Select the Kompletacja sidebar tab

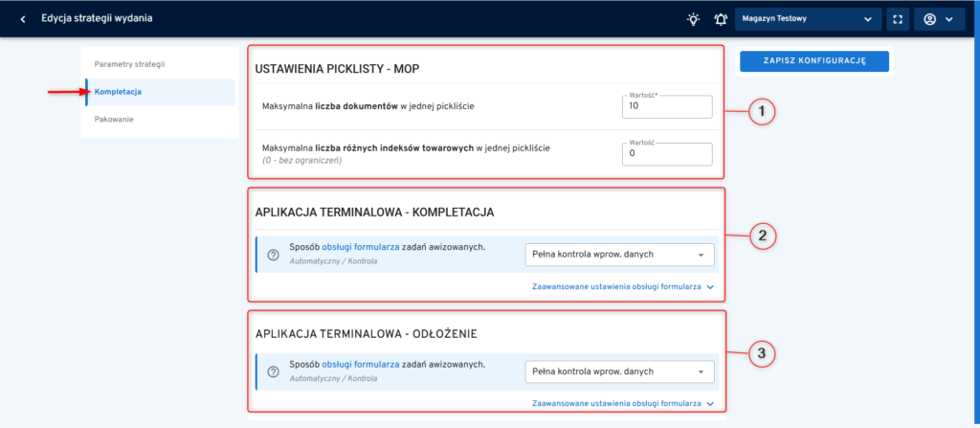coord(119,92)
